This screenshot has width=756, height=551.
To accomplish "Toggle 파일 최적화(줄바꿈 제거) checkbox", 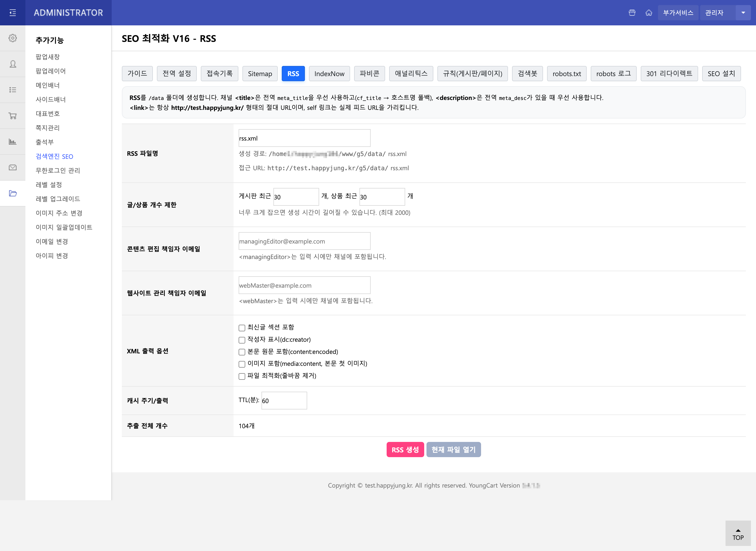I will click(242, 376).
